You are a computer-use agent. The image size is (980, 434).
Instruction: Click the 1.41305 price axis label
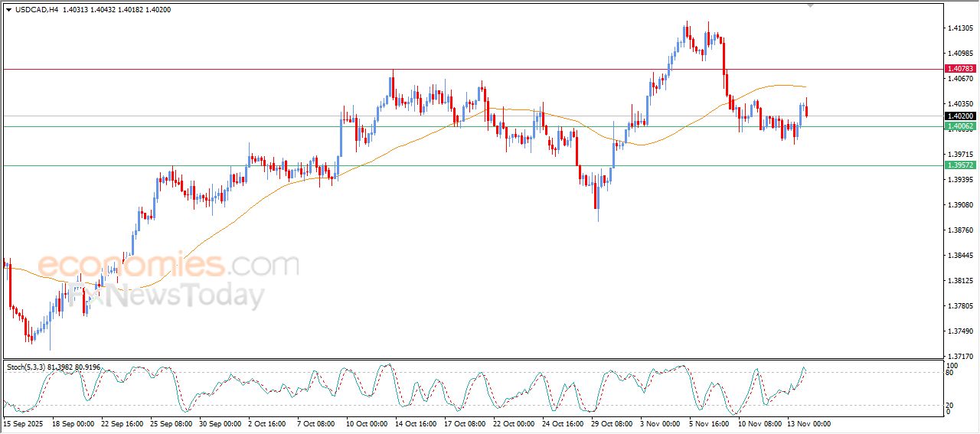[960, 28]
